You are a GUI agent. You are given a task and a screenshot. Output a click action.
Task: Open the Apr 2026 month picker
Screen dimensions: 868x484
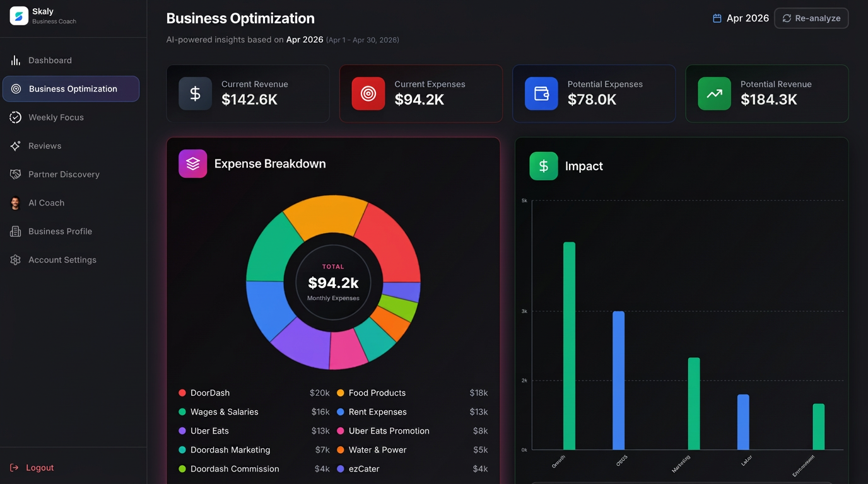point(741,18)
